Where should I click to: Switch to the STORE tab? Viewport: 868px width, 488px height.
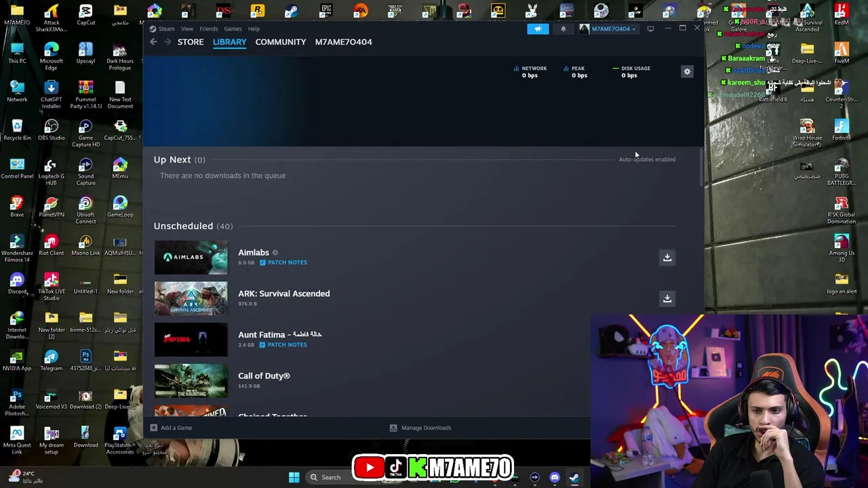pos(191,42)
